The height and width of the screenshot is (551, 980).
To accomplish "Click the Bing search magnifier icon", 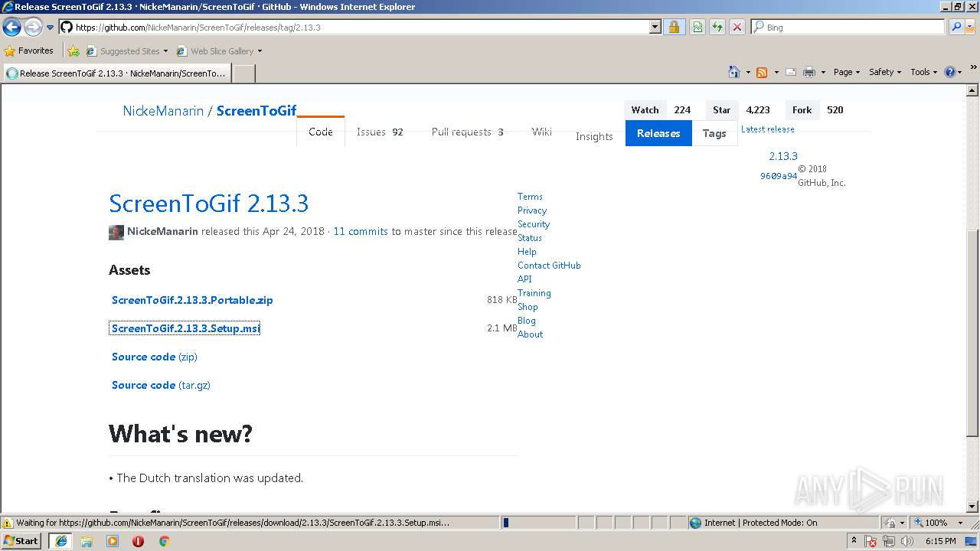I will click(955, 27).
